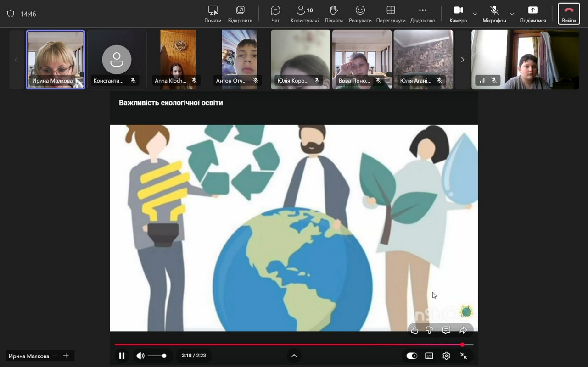This screenshot has width=588, height=367.
Task: Unmute the microphone (Мікрофон)
Action: coord(494,14)
